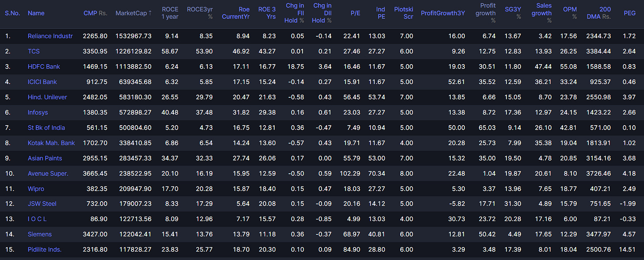Select Wipro CMP value 382.35

point(97,189)
